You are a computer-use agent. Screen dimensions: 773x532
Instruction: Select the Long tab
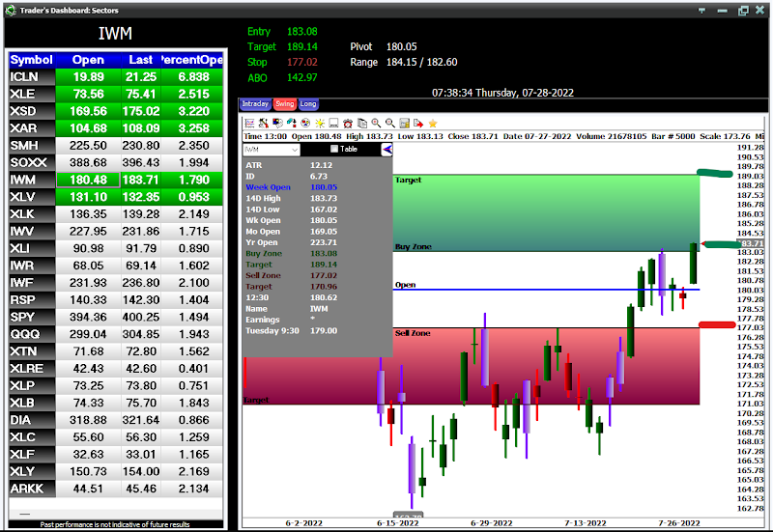pos(308,103)
